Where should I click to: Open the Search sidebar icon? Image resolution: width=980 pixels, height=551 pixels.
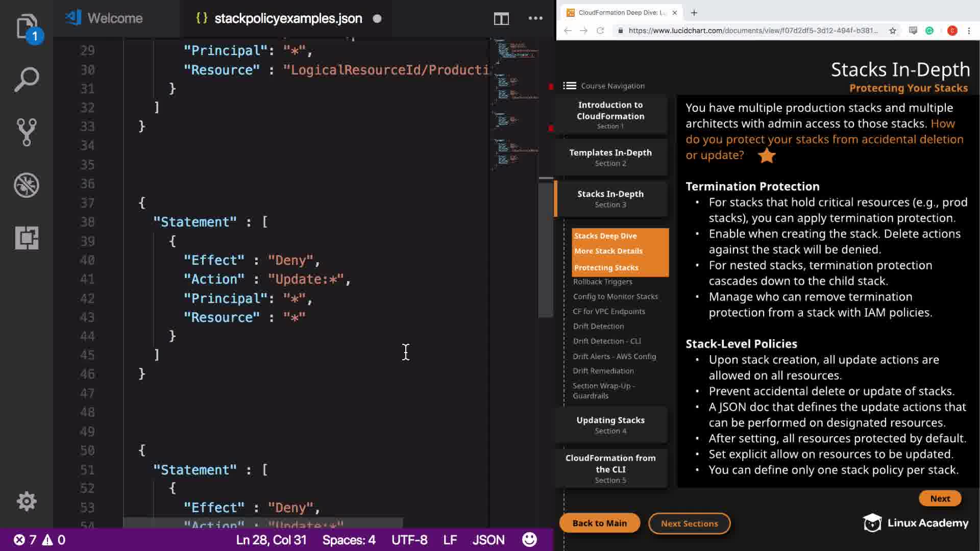[26, 80]
